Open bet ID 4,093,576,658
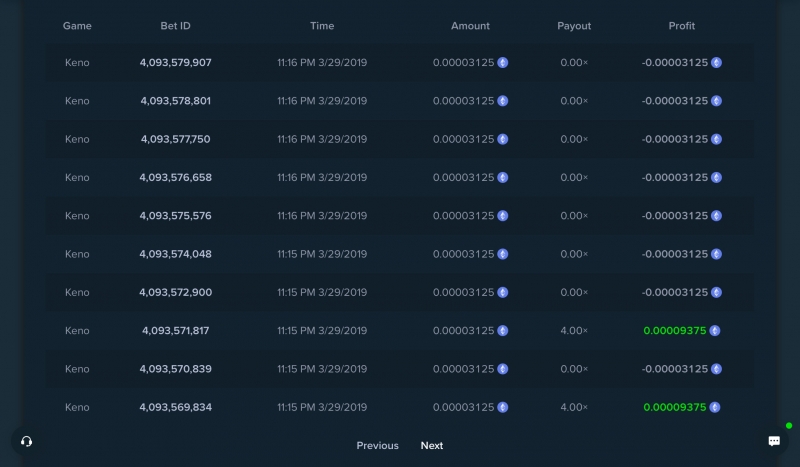800x467 pixels. [x=176, y=177]
